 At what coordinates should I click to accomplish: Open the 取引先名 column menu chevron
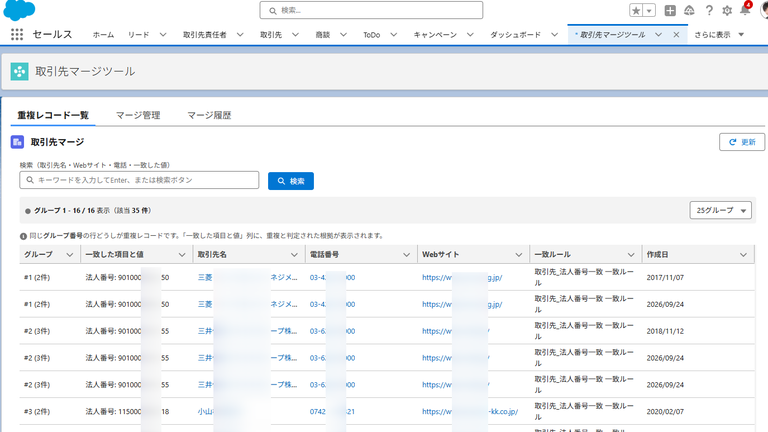[x=294, y=255]
